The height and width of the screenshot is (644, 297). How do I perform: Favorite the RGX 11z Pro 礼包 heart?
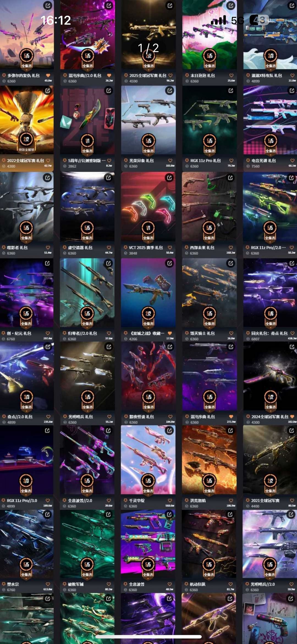(231, 160)
